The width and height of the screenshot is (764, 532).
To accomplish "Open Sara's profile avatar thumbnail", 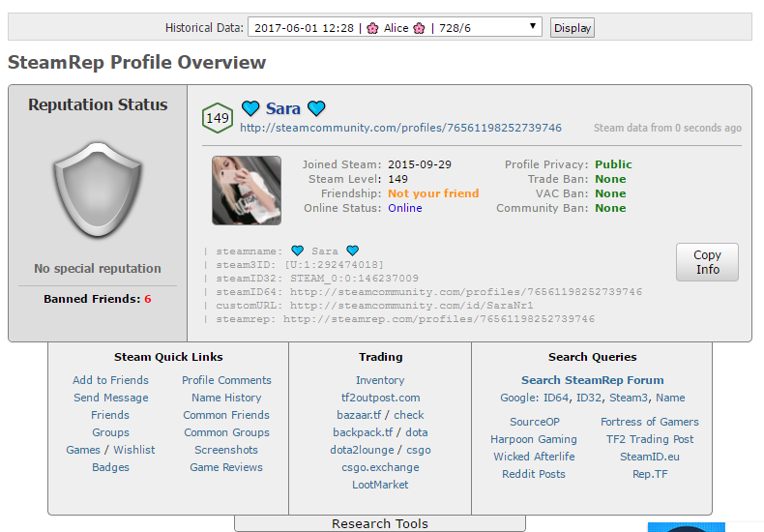I will pos(247,191).
